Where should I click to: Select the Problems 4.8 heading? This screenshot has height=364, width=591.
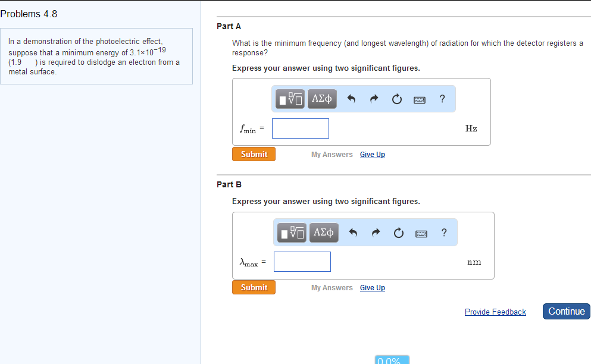(29, 14)
